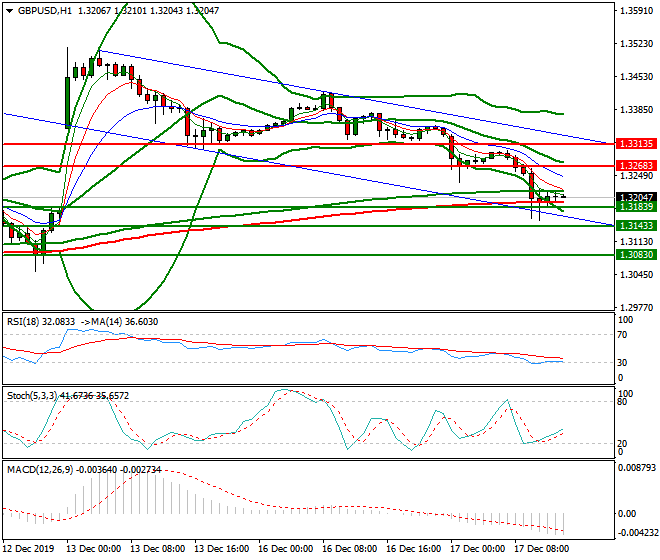Screen dimensions: 660x560
Task: Click the 16 Dec 08:00 time axis label
Action: pyautogui.click(x=349, y=549)
